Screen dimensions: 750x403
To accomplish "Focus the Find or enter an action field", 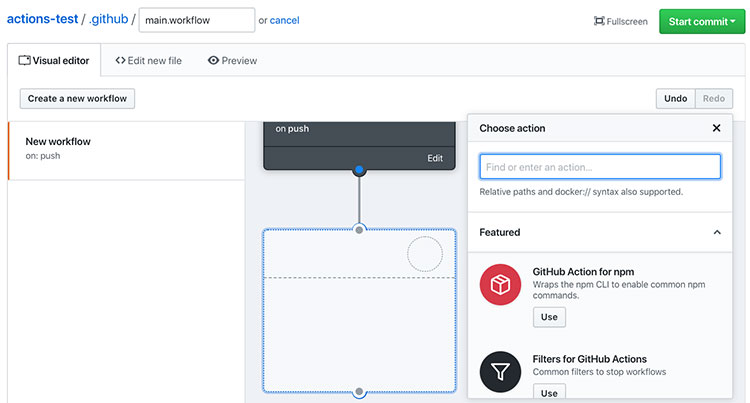I will (600, 167).
